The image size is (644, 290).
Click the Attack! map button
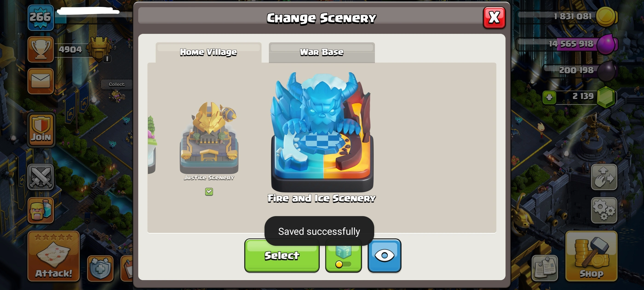tap(54, 256)
